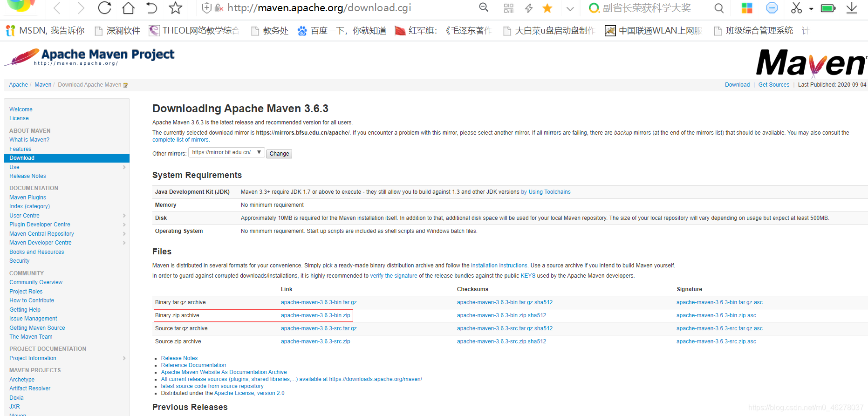Open the QR code icon in address bar
The height and width of the screenshot is (416, 868).
click(x=508, y=8)
